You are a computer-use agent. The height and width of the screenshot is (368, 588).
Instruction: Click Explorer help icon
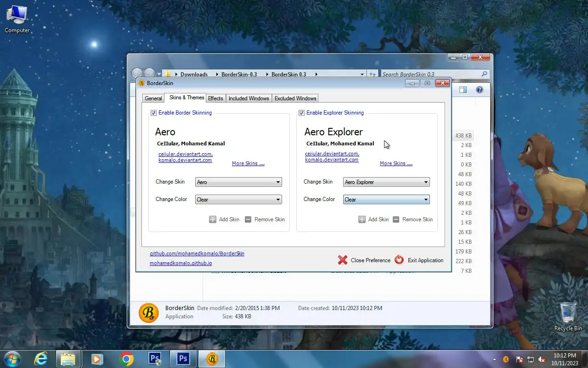click(480, 90)
